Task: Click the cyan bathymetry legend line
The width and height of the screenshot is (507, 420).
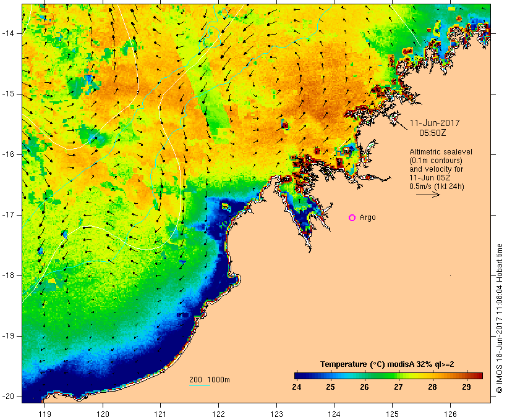Action: [200, 385]
